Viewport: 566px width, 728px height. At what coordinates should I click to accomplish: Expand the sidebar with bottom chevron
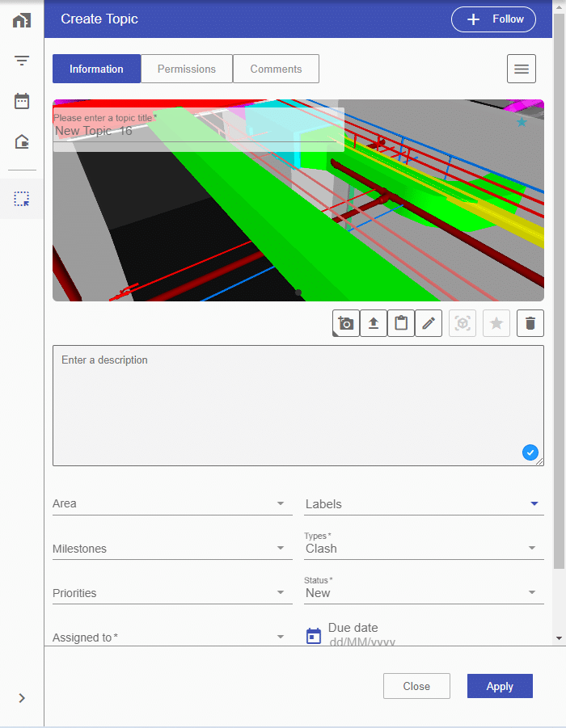pyautogui.click(x=22, y=698)
